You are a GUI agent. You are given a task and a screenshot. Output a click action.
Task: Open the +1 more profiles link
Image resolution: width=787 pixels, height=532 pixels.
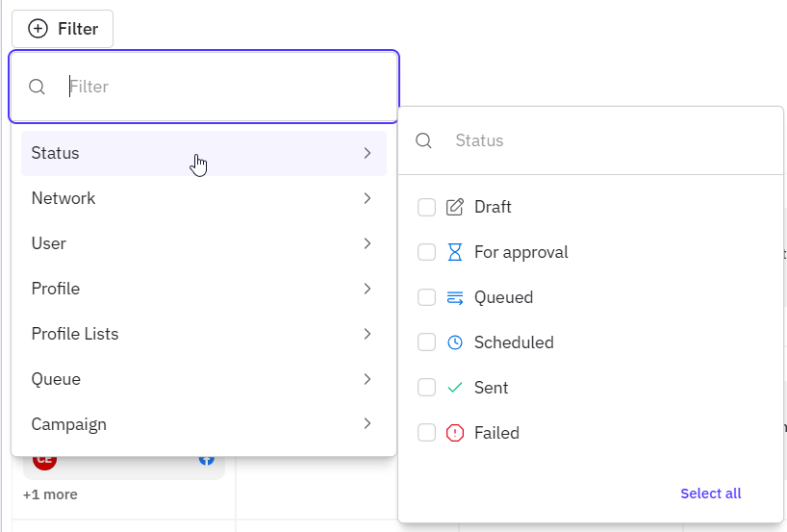click(x=50, y=494)
